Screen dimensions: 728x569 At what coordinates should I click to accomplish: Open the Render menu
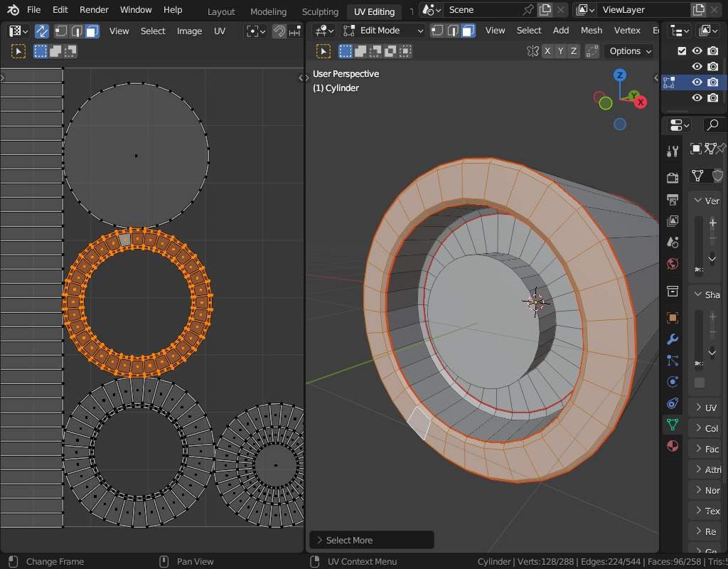coord(94,10)
